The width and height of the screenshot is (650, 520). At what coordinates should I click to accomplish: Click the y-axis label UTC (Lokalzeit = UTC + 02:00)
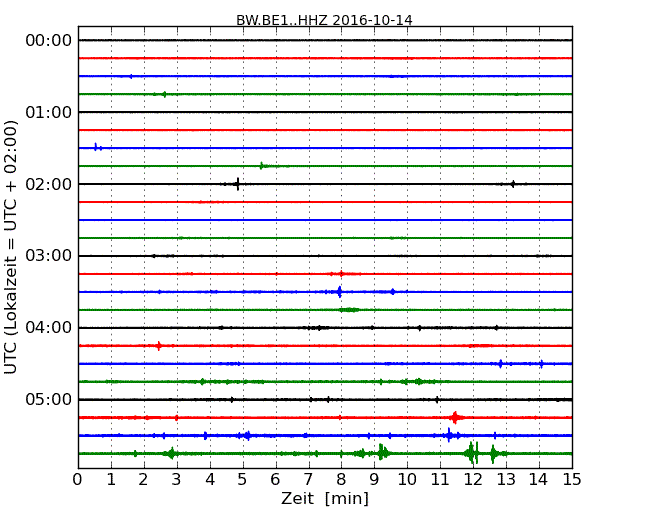(x=10, y=248)
